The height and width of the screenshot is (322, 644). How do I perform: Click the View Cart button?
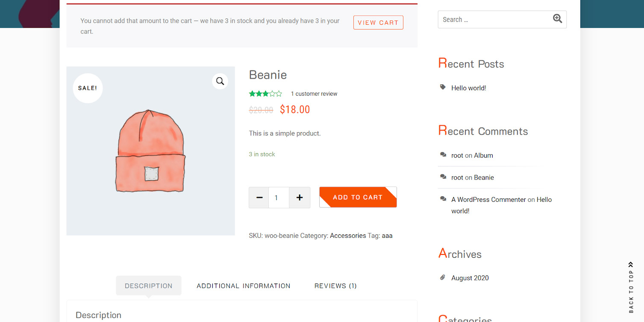[378, 23]
